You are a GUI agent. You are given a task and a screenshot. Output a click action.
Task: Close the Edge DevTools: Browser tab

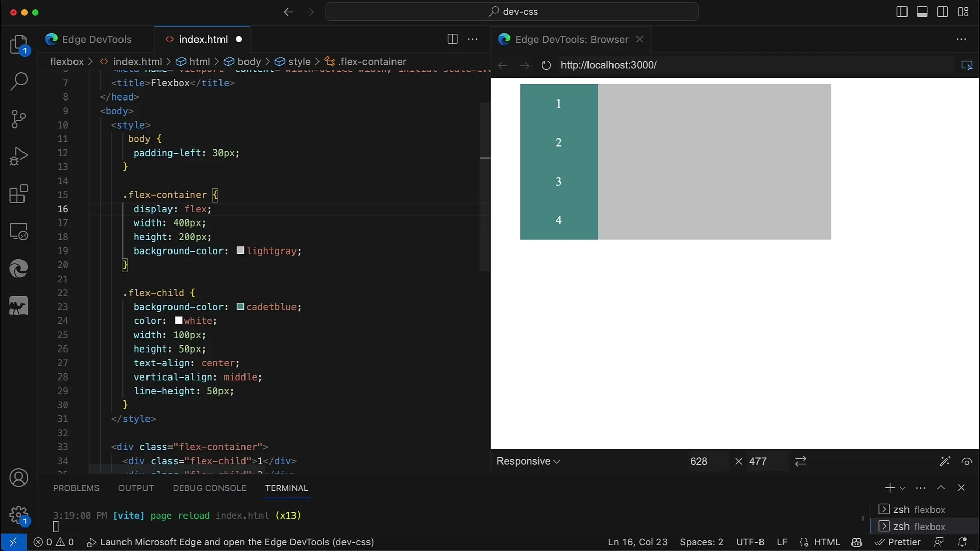tap(639, 39)
